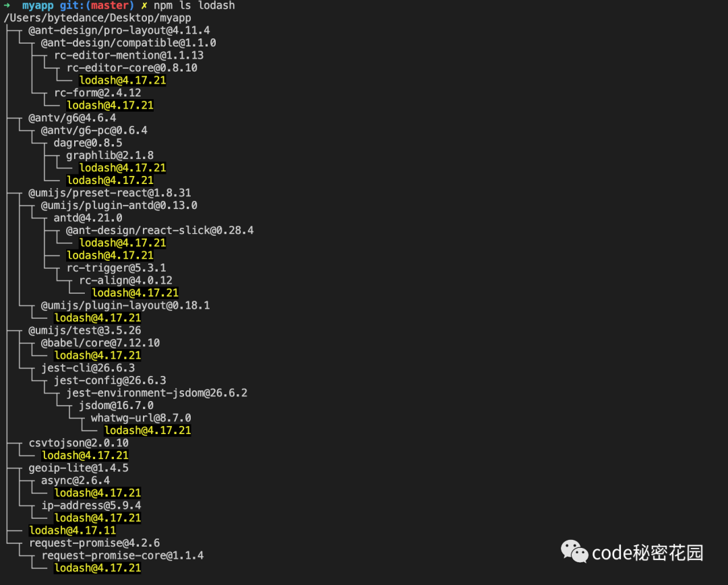Select the rc-trigger@5.3.1 entry
Screen dimensions: 728x585
pyautogui.click(x=116, y=268)
